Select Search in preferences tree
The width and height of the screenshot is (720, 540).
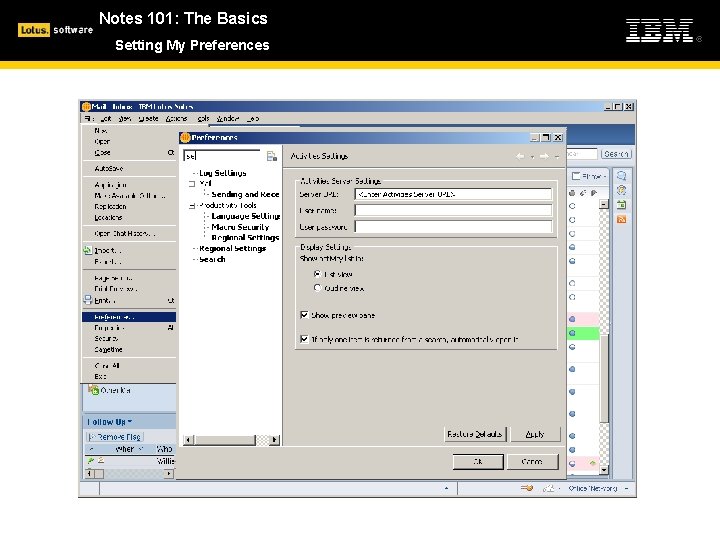pyautogui.click(x=212, y=259)
